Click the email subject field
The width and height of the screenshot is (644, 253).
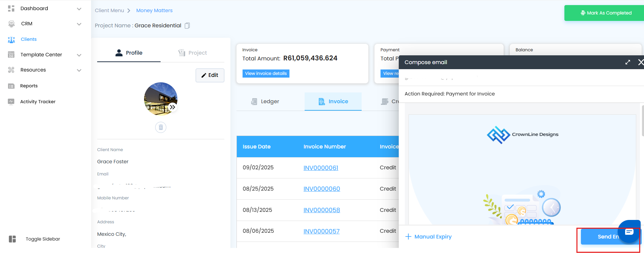(521, 94)
